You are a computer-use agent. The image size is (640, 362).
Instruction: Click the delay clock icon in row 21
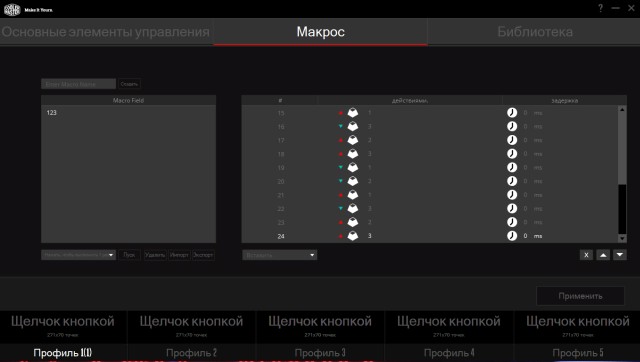pyautogui.click(x=512, y=195)
